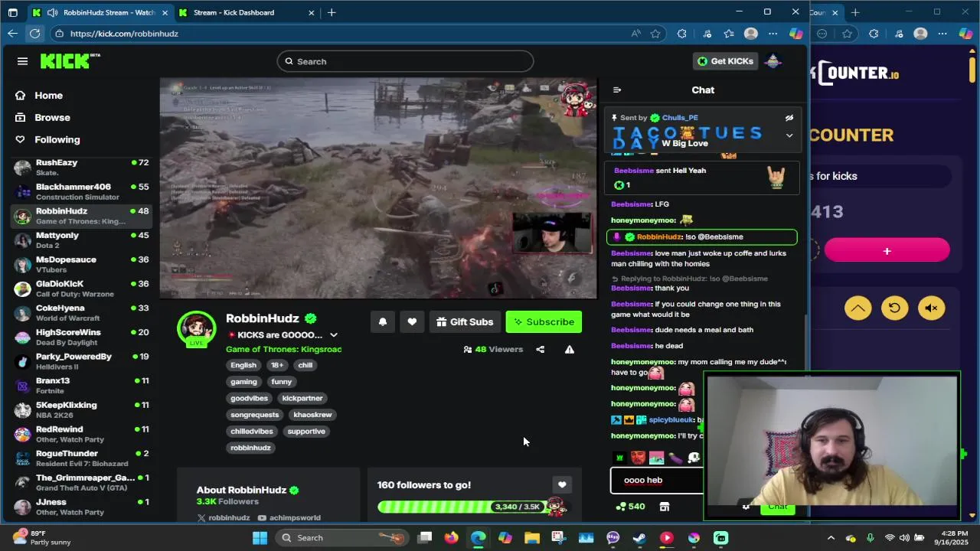Click the Get KICKs button

(724, 61)
